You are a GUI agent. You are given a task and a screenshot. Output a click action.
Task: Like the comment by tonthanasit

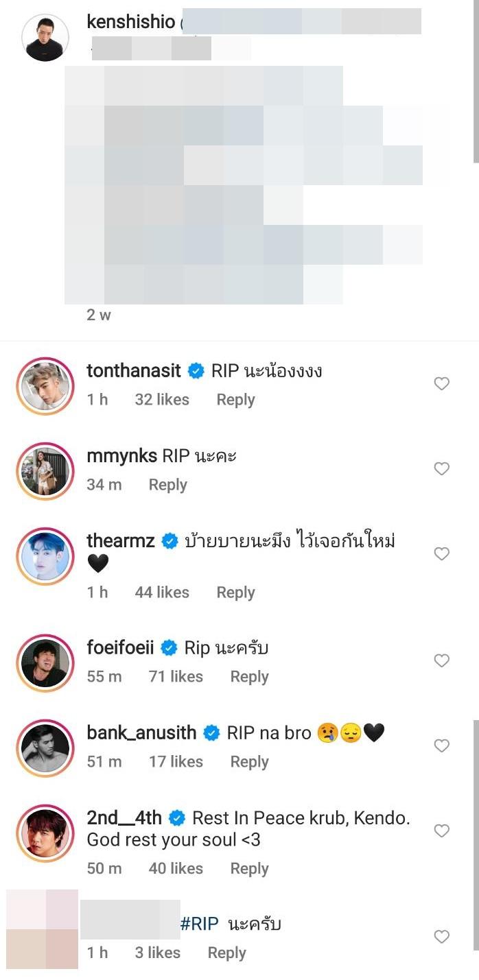tap(442, 384)
